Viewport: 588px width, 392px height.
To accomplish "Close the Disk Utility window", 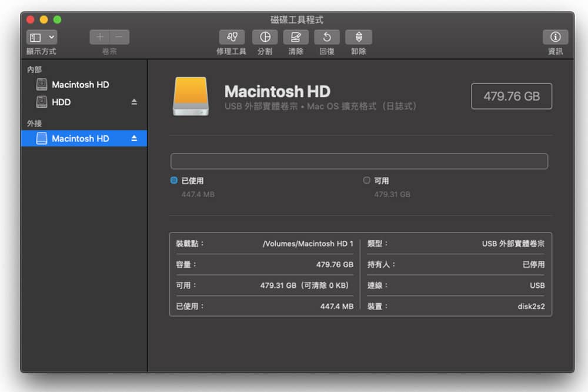I will [x=31, y=19].
